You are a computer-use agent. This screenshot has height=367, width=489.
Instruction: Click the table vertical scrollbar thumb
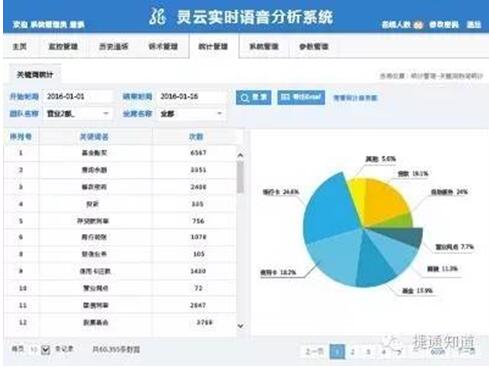(240, 177)
